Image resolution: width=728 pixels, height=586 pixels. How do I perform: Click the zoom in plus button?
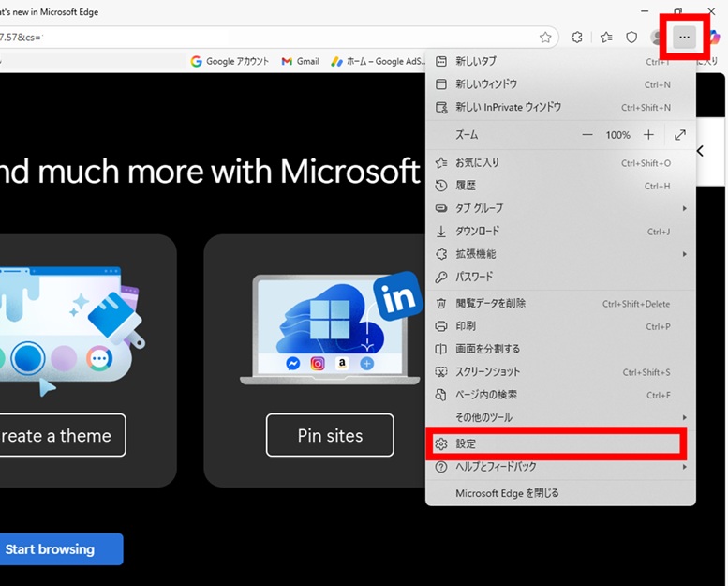pos(648,135)
